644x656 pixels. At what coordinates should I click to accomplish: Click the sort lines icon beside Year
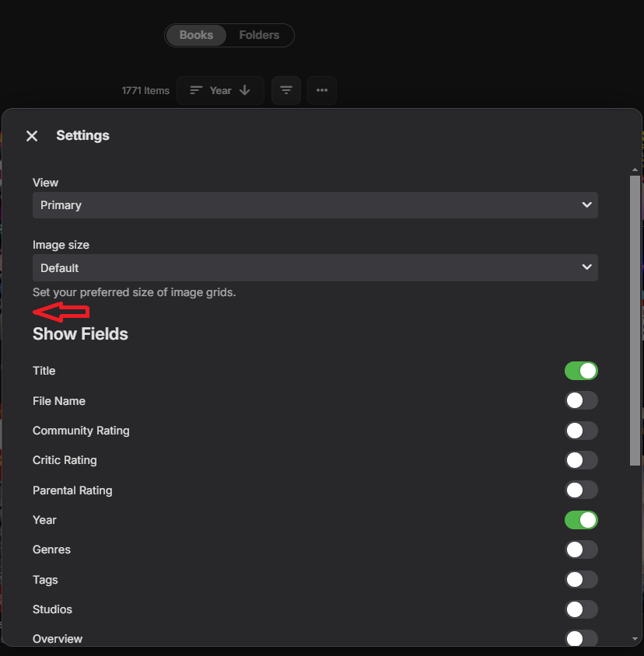tap(196, 90)
